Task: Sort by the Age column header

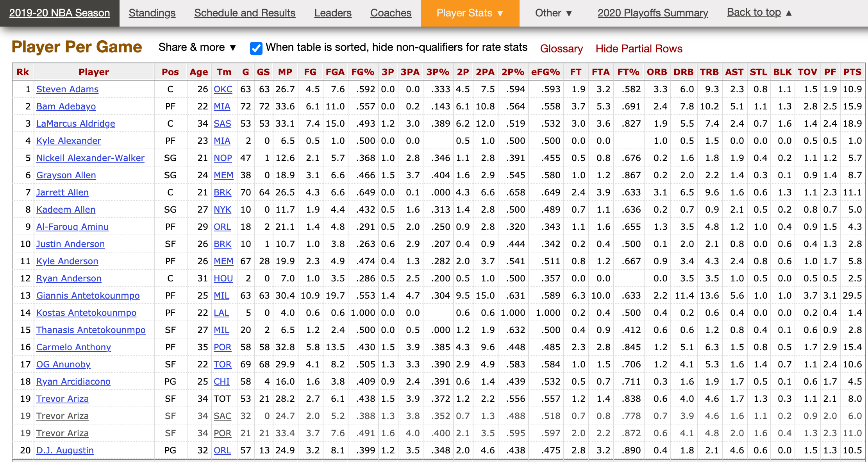Action: click(x=198, y=72)
